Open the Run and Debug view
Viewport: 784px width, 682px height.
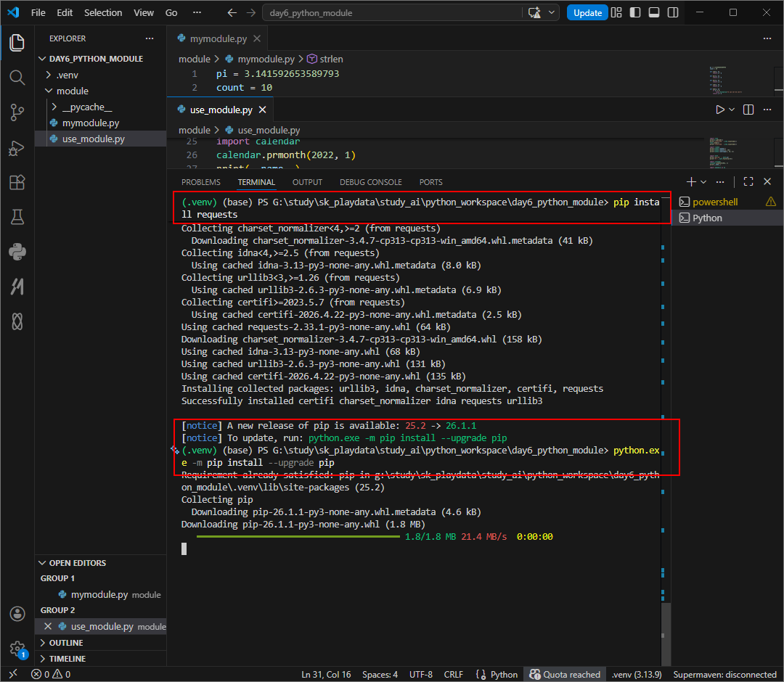pyautogui.click(x=17, y=148)
